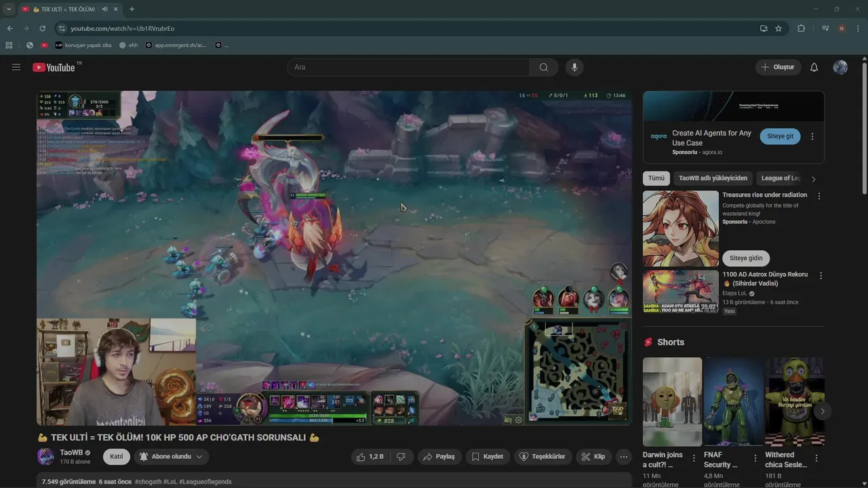Open the globe bookmark icon
Screen dimensions: 868x488
pyautogui.click(x=30, y=45)
